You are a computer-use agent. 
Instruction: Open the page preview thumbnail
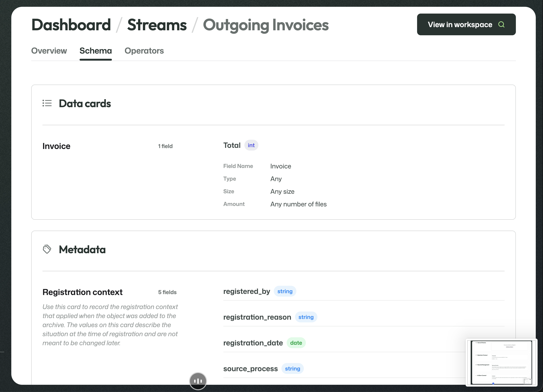[x=501, y=362]
